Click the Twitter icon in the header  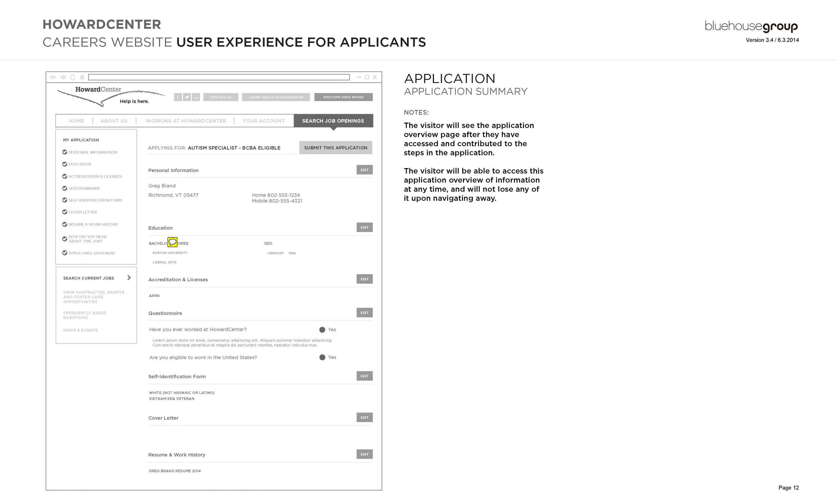point(187,97)
